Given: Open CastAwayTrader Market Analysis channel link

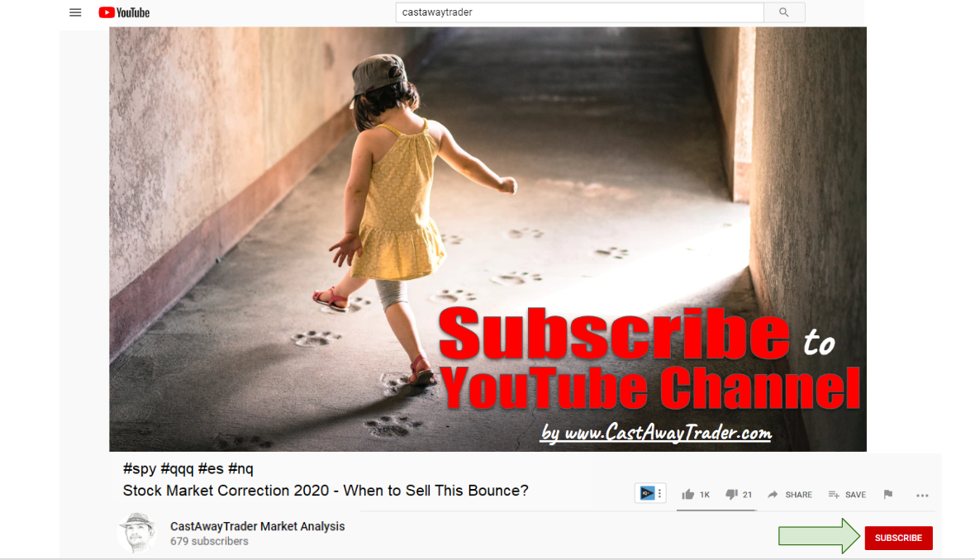Looking at the screenshot, I should pos(258,526).
